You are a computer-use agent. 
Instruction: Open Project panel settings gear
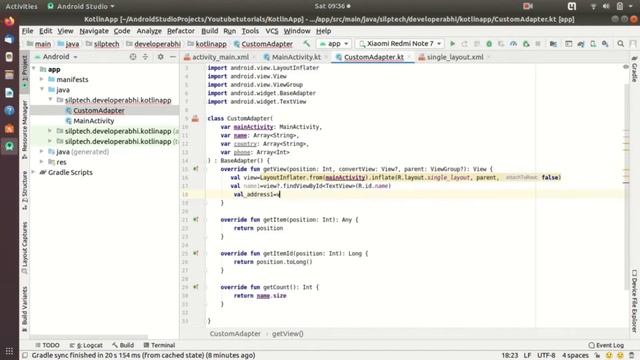(x=160, y=57)
